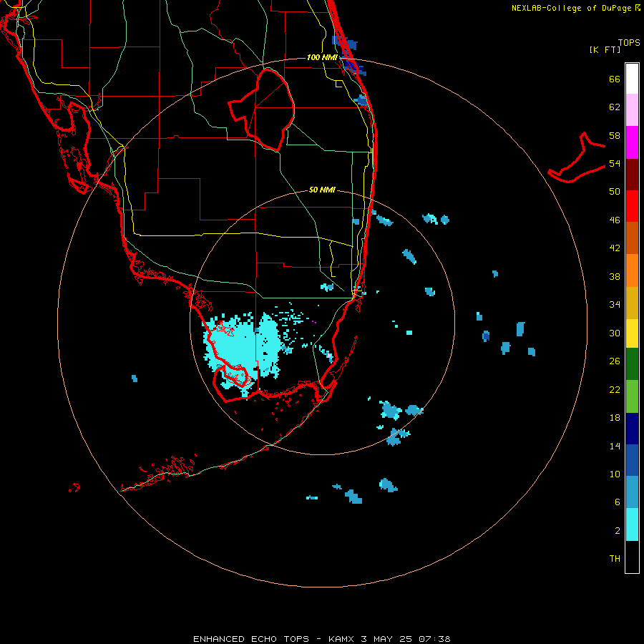Click the ENHANCED ECHO TOPS KAMX footer caption
644x644 pixels.
point(321,639)
